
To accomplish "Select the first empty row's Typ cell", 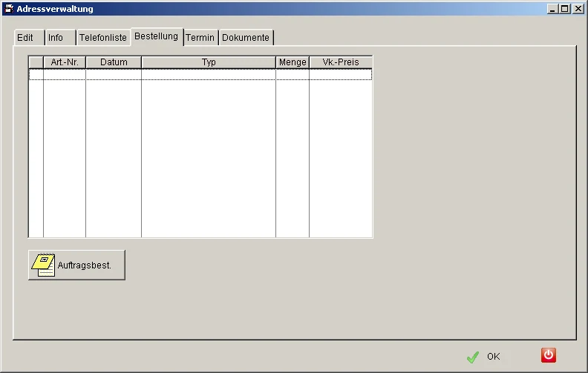I will [209, 74].
